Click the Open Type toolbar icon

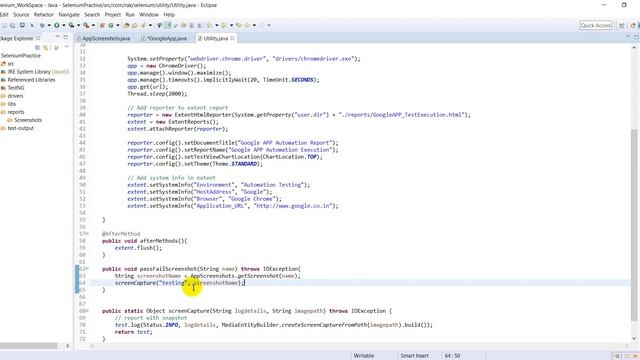pyautogui.click(x=126, y=25)
